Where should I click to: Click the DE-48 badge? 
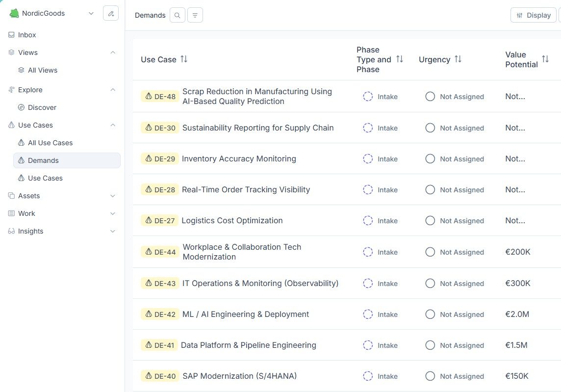tap(160, 96)
